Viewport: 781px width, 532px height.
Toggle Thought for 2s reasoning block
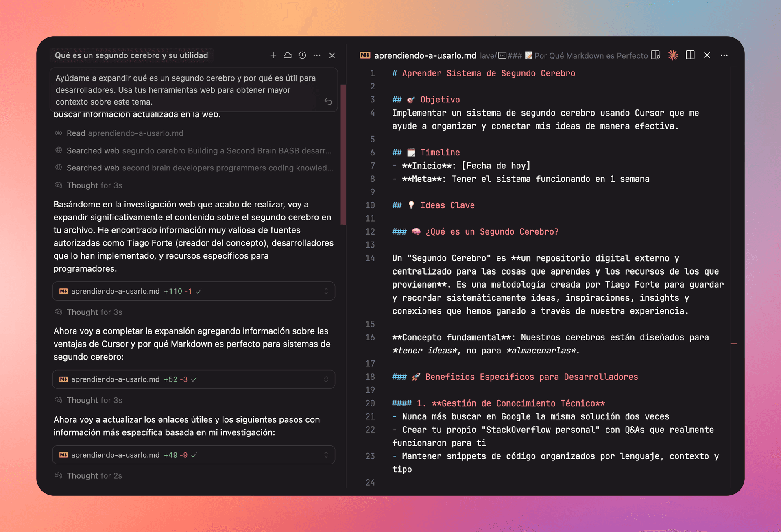coord(94,476)
